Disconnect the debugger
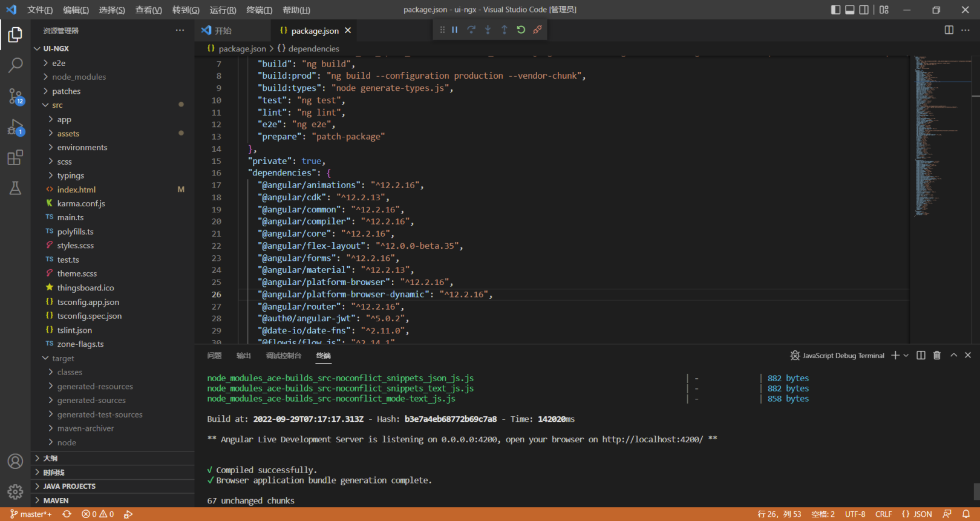980x521 pixels. [x=537, y=30]
